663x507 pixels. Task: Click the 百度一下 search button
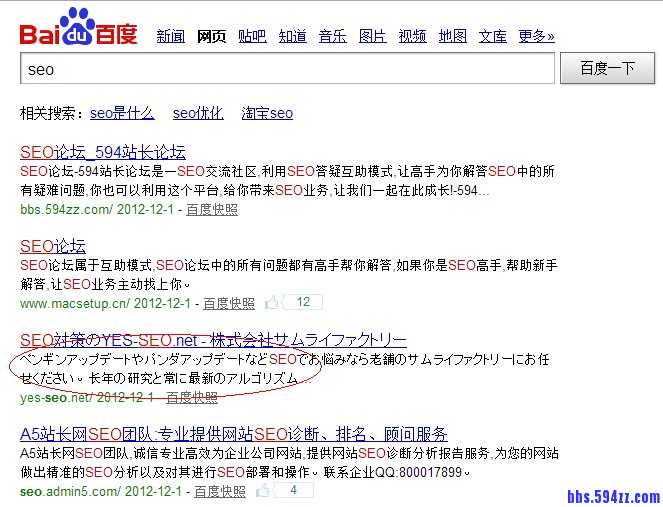607,68
